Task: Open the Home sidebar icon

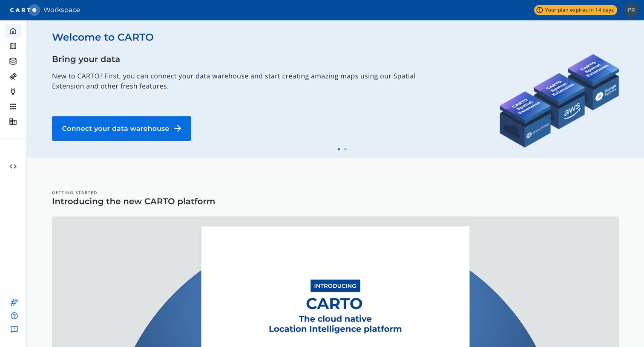Action: pyautogui.click(x=13, y=31)
